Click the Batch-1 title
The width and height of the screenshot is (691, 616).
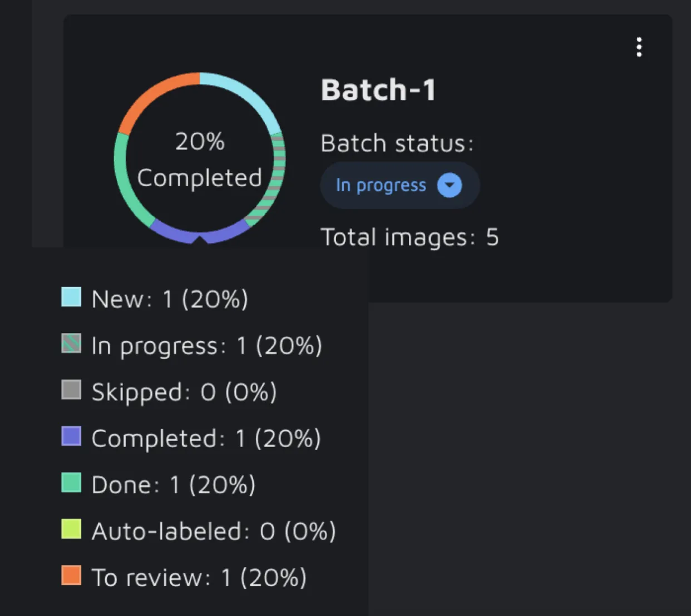pyautogui.click(x=378, y=90)
